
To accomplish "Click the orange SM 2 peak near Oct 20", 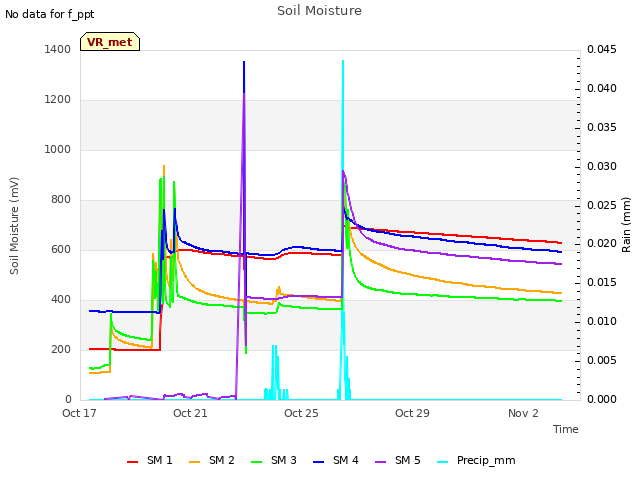I will [x=164, y=167].
